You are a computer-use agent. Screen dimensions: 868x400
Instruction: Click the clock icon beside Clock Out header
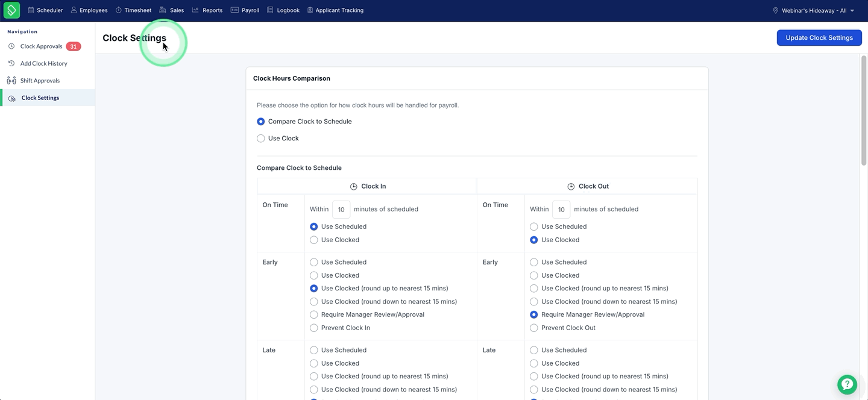click(x=571, y=187)
